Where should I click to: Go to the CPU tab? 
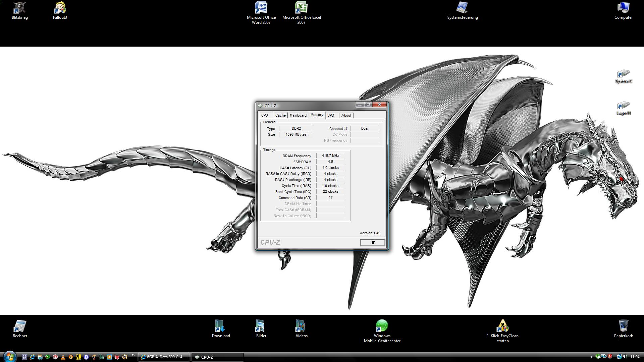pos(265,115)
